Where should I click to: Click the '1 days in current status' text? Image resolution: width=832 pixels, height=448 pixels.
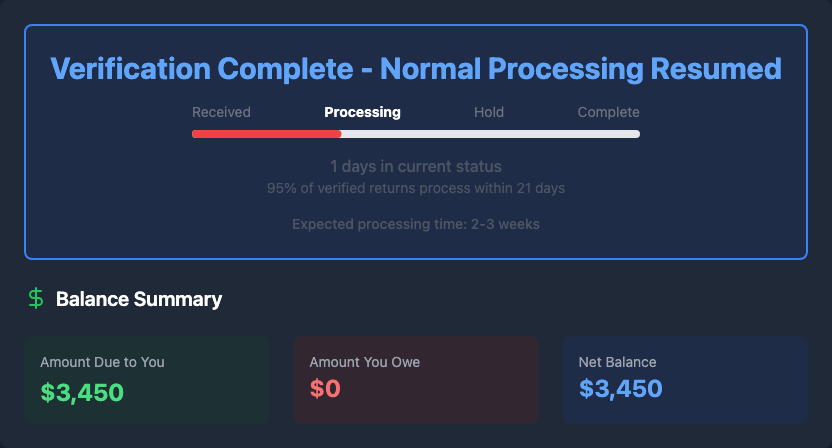(416, 166)
